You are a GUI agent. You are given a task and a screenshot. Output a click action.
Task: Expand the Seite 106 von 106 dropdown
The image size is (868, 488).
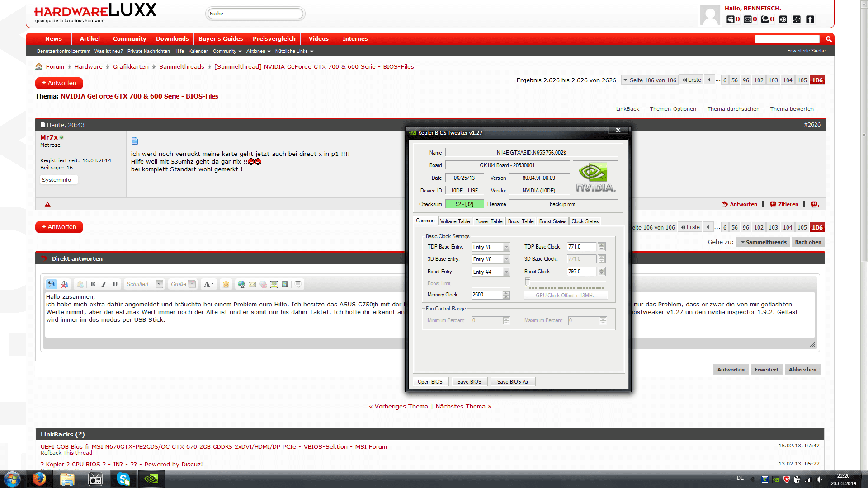tap(650, 80)
